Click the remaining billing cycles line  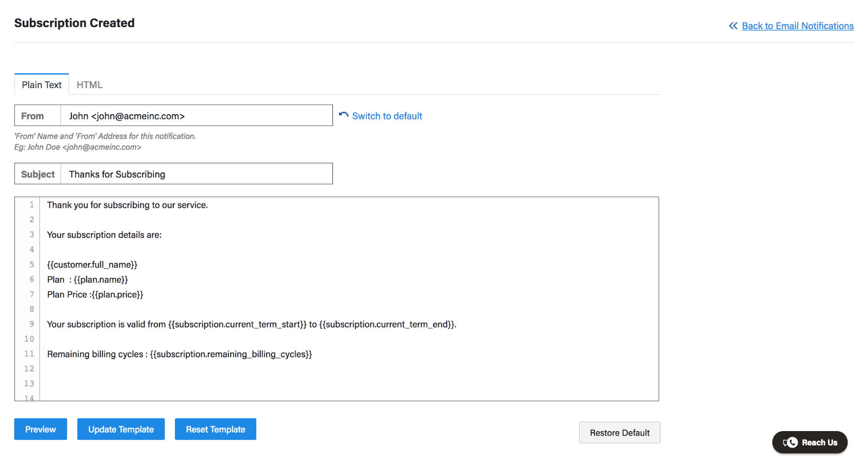click(x=179, y=354)
